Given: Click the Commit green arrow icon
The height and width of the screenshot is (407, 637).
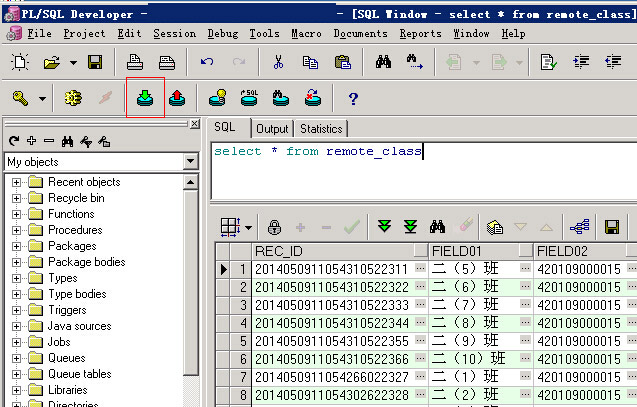Looking at the screenshot, I should [x=145, y=98].
